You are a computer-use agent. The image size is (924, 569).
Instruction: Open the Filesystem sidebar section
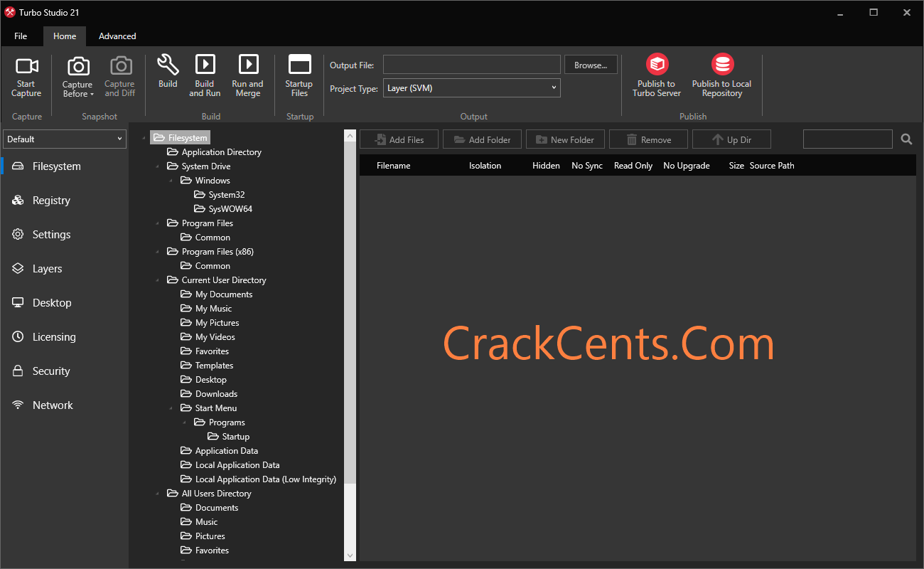65,166
